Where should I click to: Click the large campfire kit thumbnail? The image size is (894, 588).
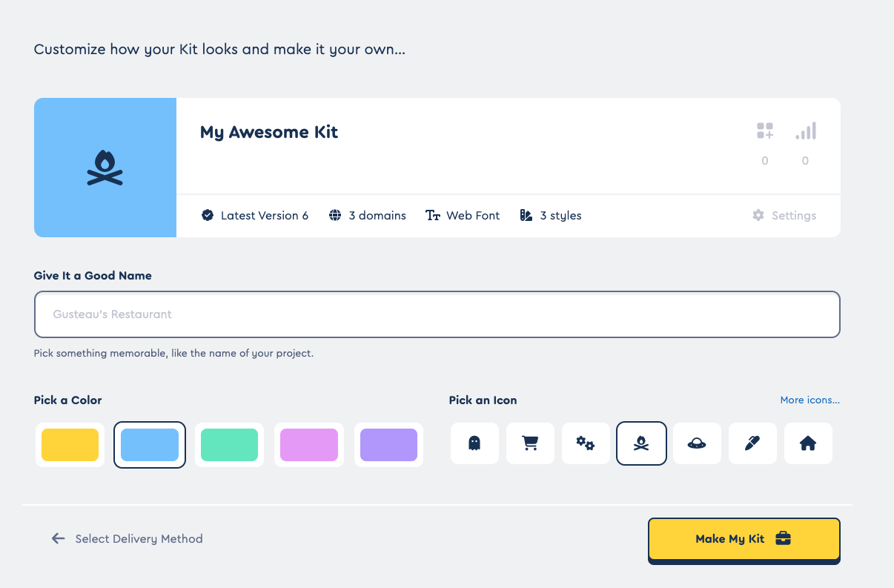point(105,168)
